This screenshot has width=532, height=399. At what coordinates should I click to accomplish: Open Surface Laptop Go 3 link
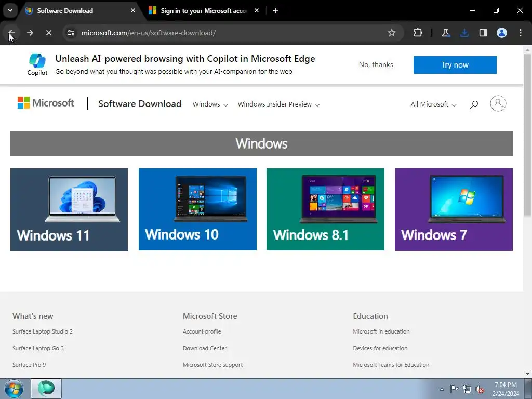coord(38,348)
